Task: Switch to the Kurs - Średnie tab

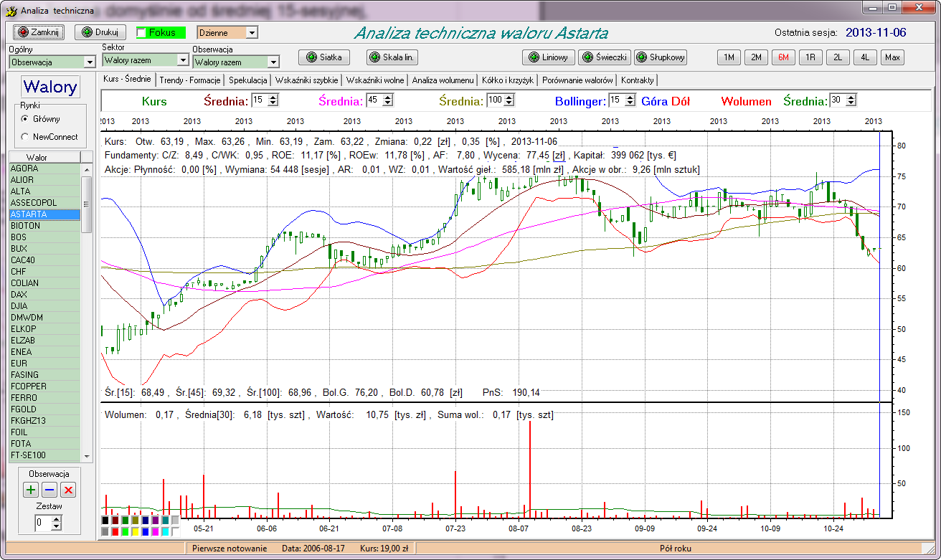Action: point(127,79)
